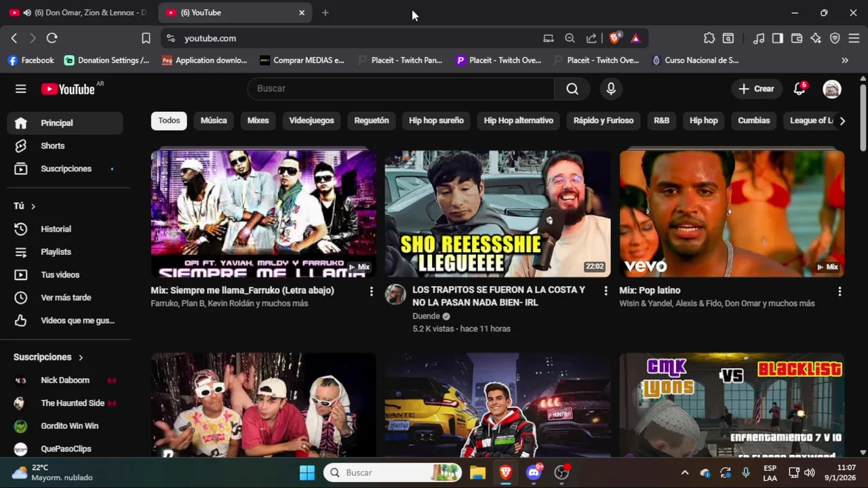Open Brave music playlist icon
868x488 pixels.
(x=759, y=39)
